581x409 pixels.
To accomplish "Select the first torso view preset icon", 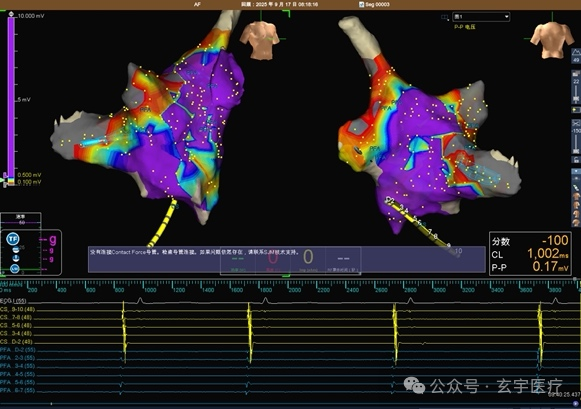I will (576, 196).
